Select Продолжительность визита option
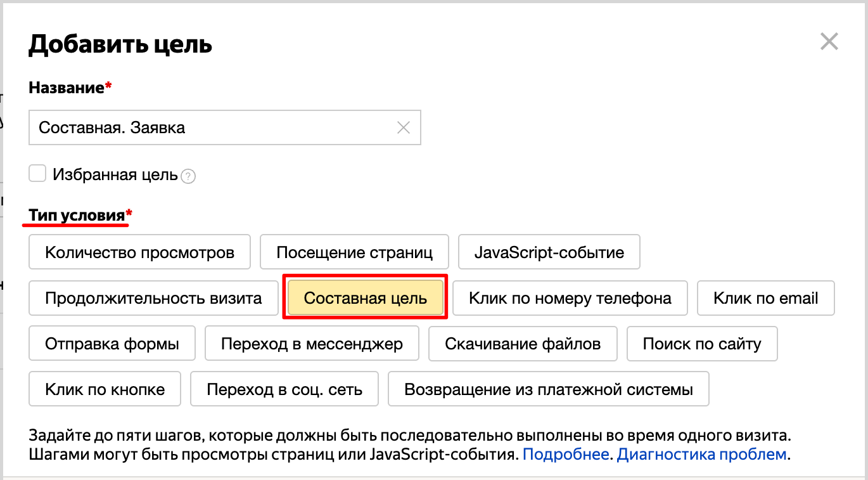Image resolution: width=868 pixels, height=480 pixels. pos(153,298)
